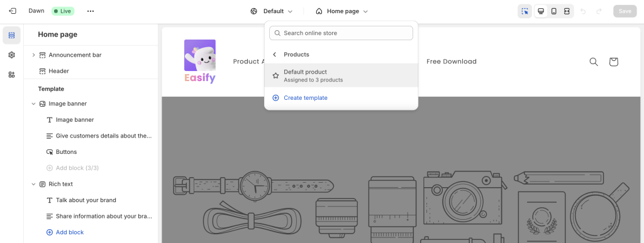Viewport: 644px width, 243px height.
Task: Expand the Announcement bar section
Action: click(34, 55)
